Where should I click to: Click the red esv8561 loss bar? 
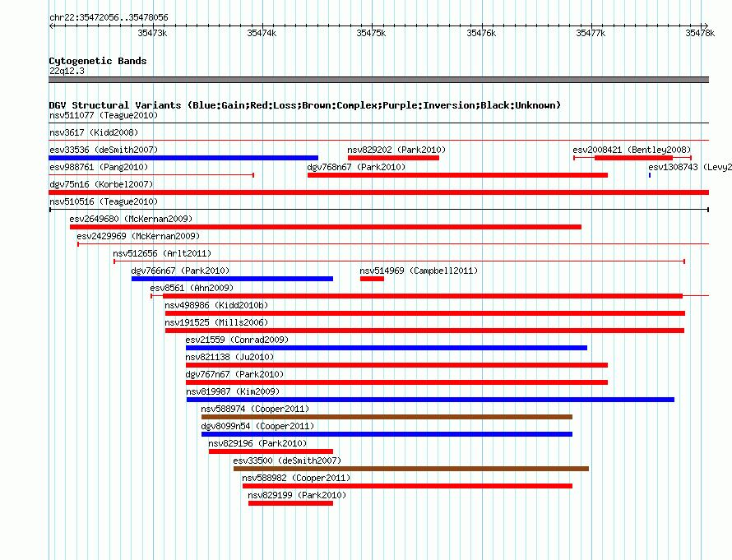tap(423, 296)
